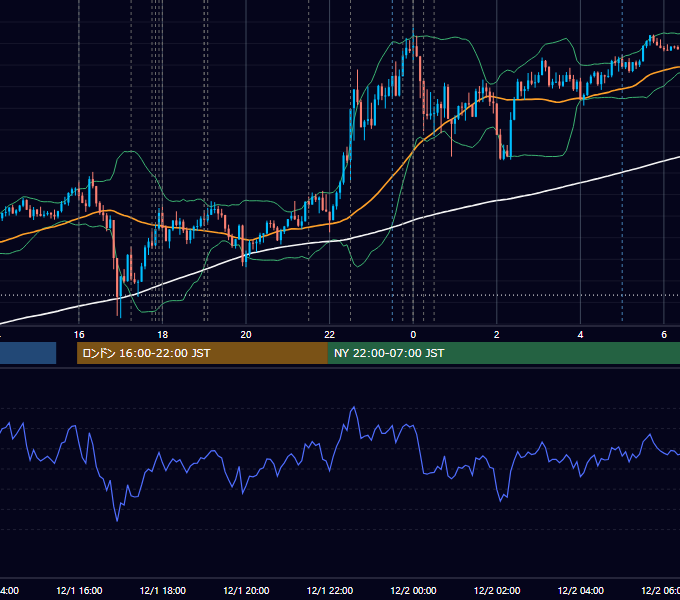Click the NY session bar 22:00-07:00 JST

pyautogui.click(x=503, y=353)
